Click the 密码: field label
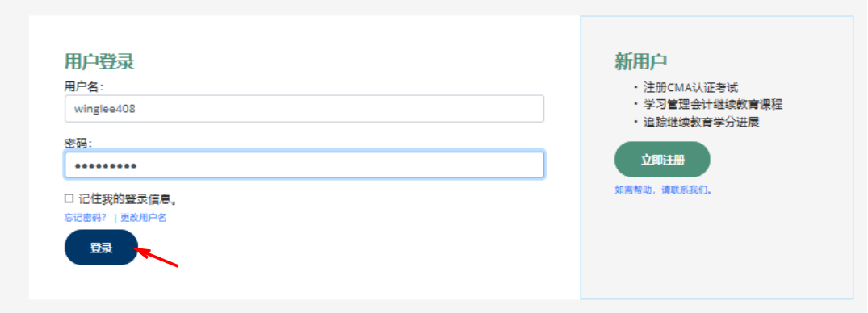Screen dimensions: 868x313 tap(78, 143)
